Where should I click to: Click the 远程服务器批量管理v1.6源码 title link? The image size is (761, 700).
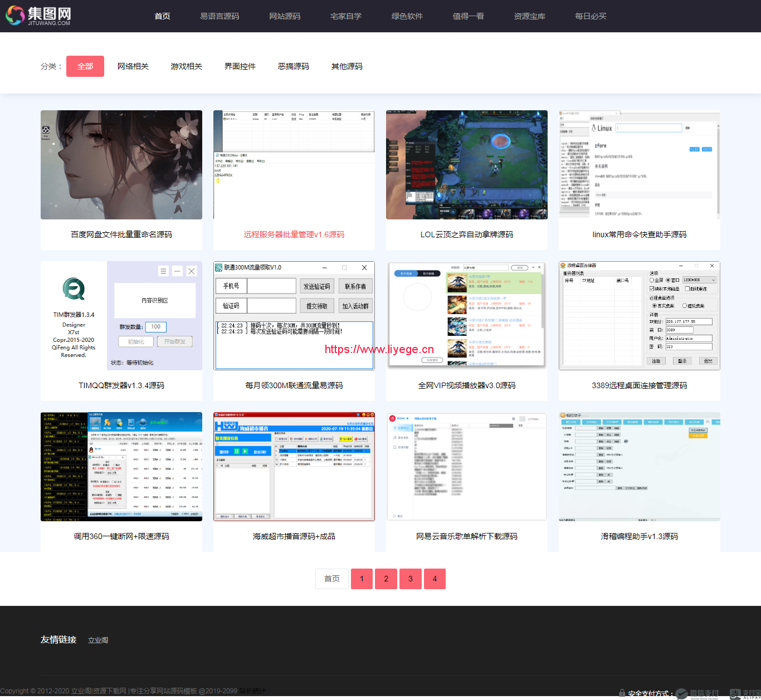[294, 234]
